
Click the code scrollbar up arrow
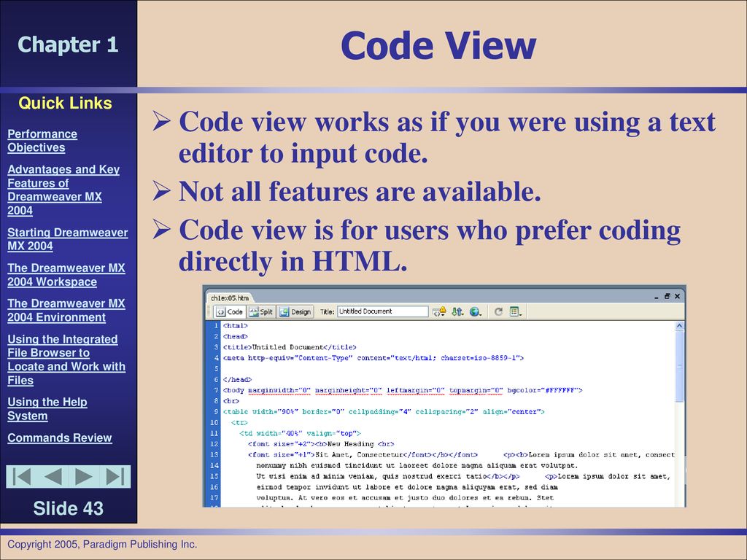679,326
